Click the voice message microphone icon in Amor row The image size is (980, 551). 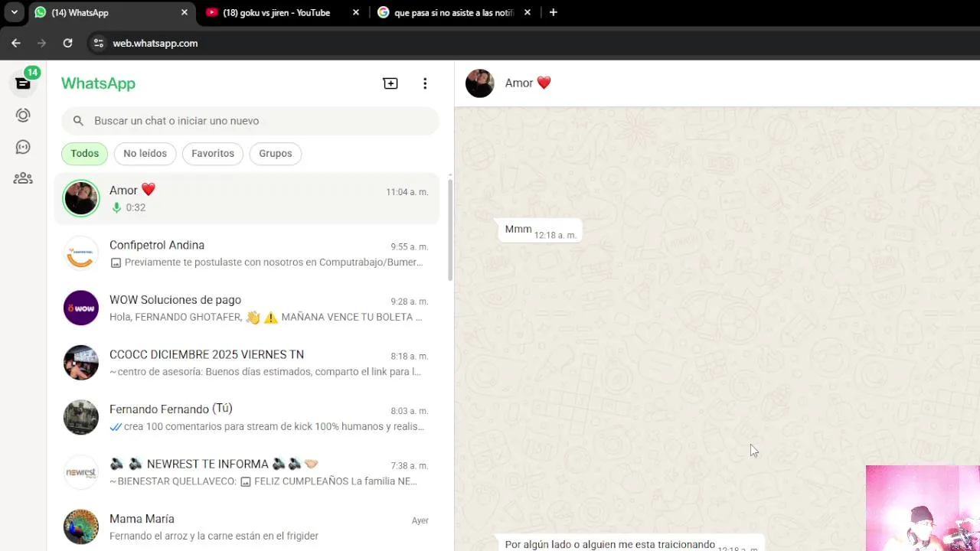click(x=116, y=207)
